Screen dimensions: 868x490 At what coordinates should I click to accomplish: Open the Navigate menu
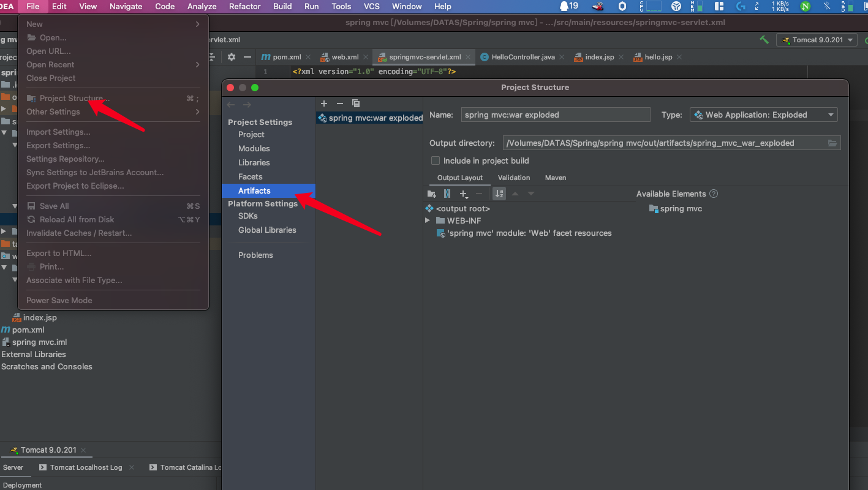pyautogui.click(x=126, y=6)
